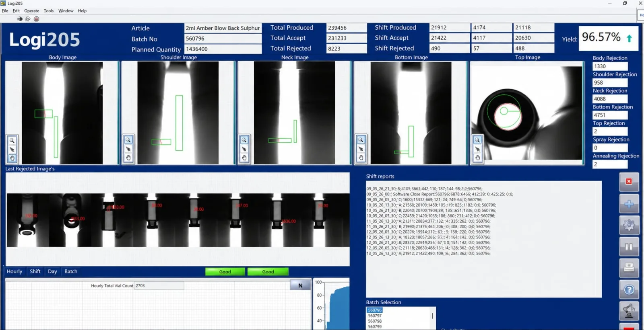Click the printer button

629,268
